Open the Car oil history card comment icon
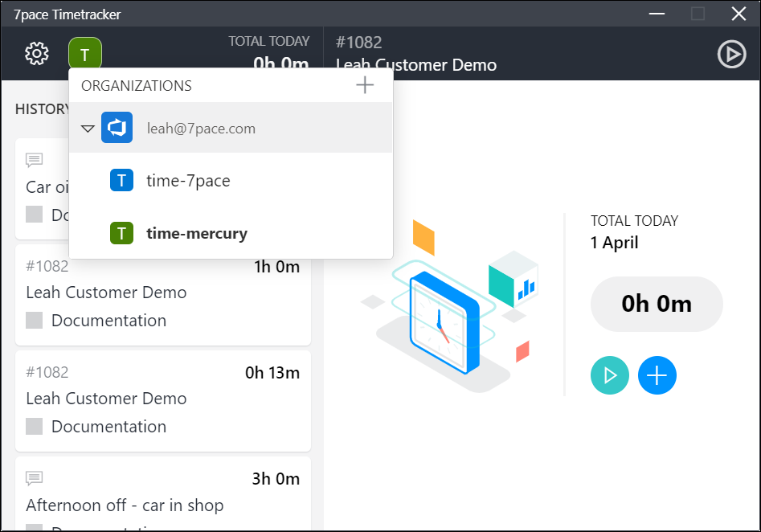 (34, 160)
